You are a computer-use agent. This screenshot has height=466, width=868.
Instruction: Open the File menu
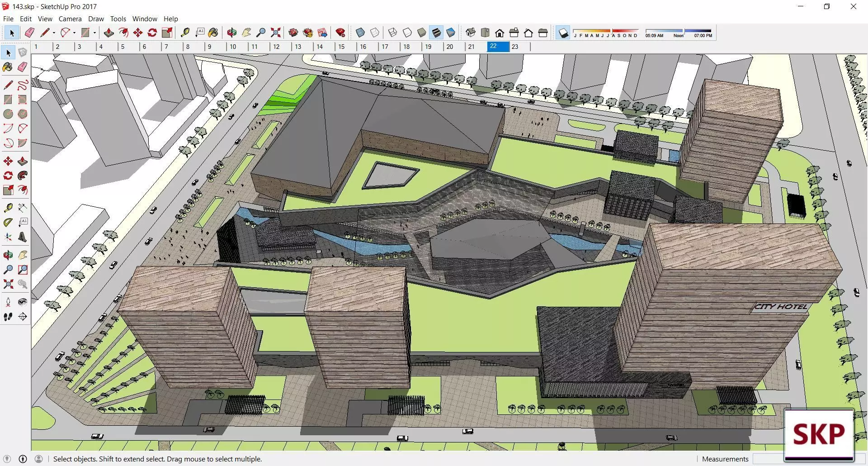[8, 19]
